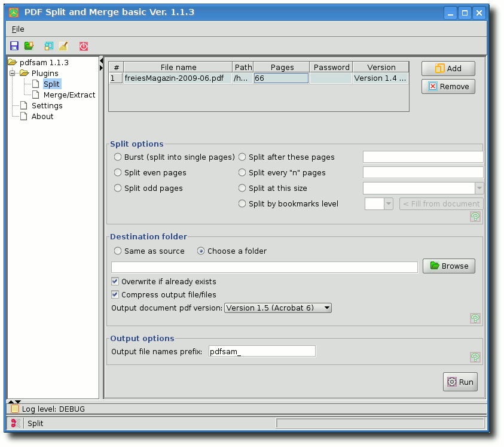
Task: Select pdfsam 1.1.3 root tree node
Action: [x=44, y=62]
